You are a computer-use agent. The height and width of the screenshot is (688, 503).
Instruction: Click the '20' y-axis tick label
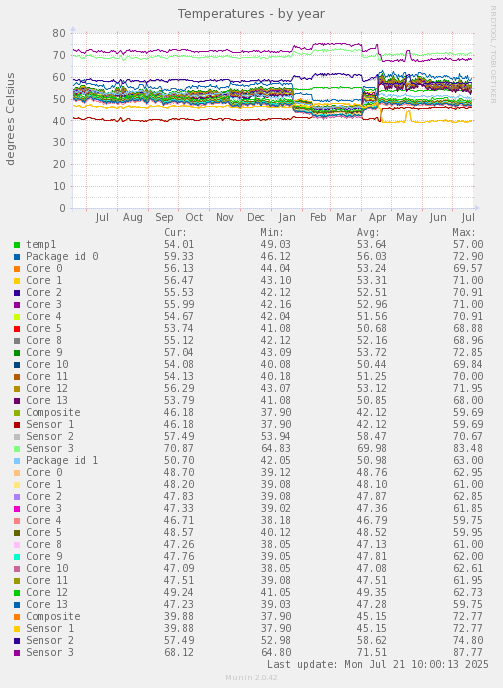tap(59, 165)
